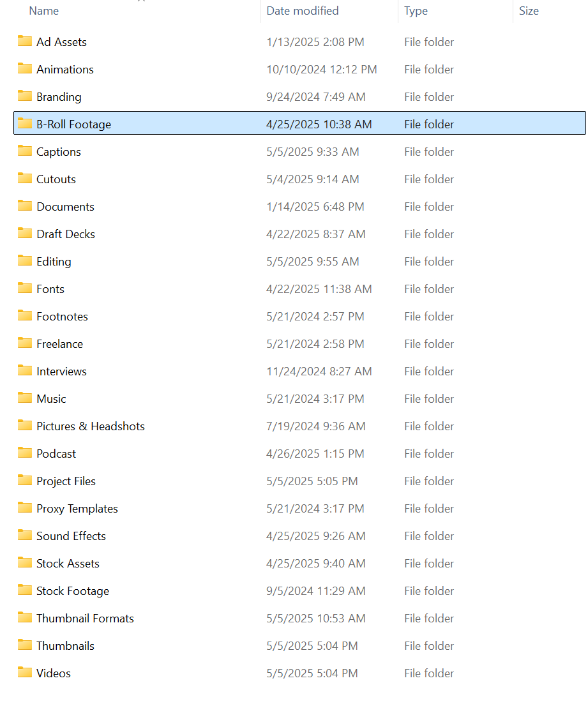Select the Freelance folder name
The height and width of the screenshot is (706, 588).
[x=60, y=344]
